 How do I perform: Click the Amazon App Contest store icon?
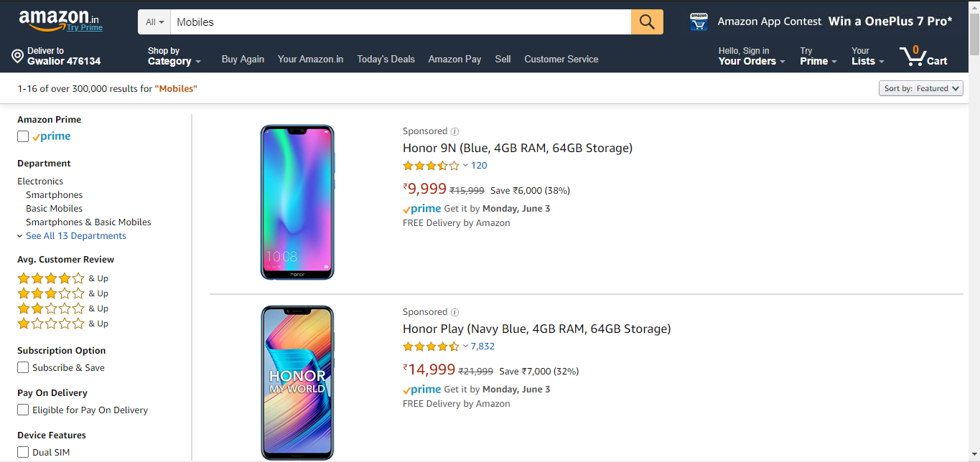[x=699, y=22]
